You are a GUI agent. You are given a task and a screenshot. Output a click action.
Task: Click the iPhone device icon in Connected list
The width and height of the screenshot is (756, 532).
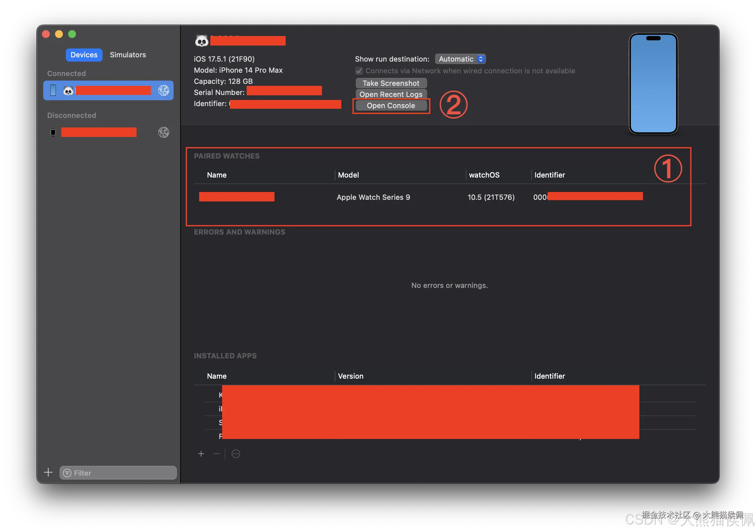click(x=53, y=90)
